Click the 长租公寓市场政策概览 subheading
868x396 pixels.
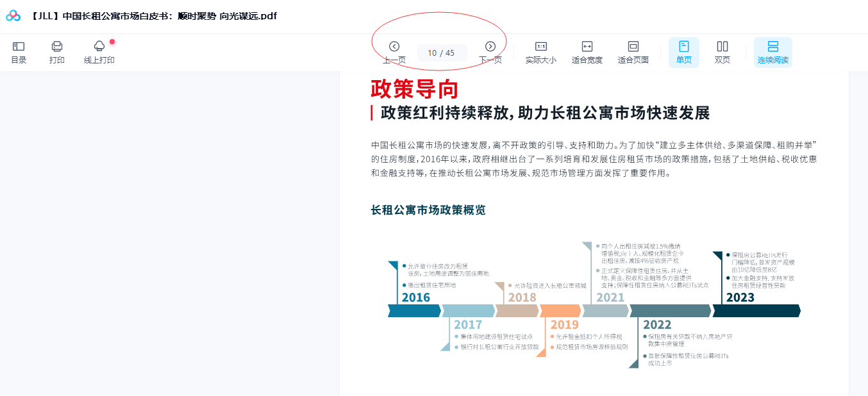pos(428,210)
